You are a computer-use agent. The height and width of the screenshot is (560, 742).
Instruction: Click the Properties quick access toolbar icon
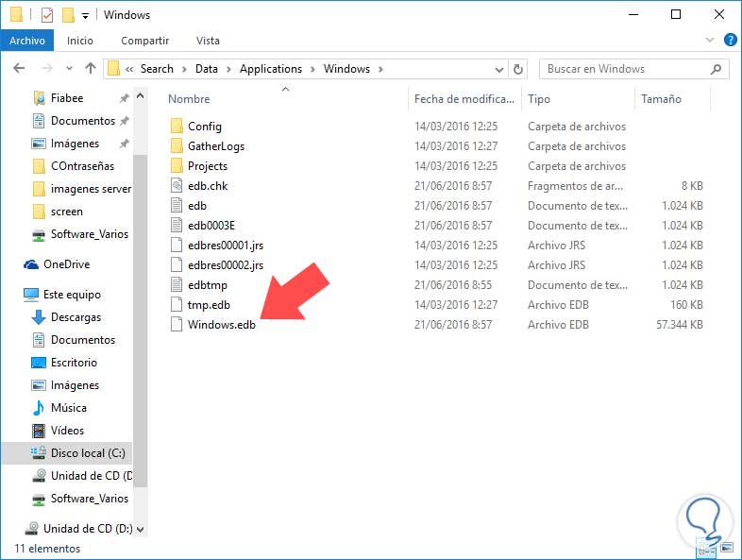[x=47, y=15]
